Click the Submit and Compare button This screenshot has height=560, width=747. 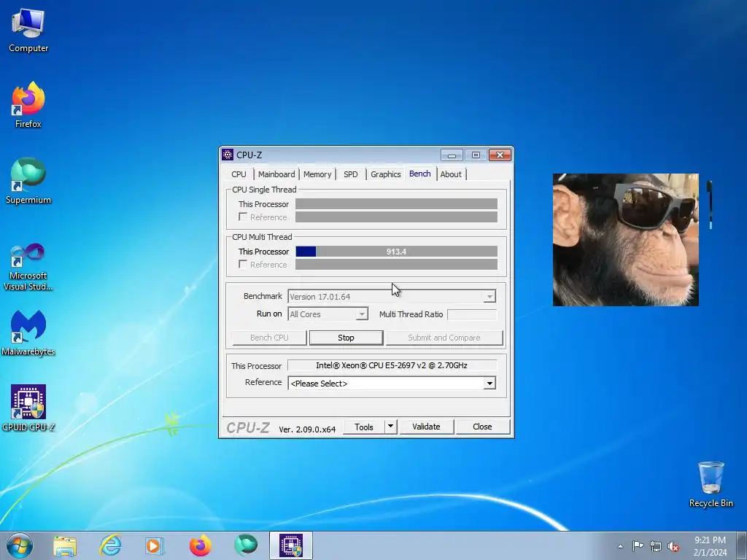coord(444,338)
